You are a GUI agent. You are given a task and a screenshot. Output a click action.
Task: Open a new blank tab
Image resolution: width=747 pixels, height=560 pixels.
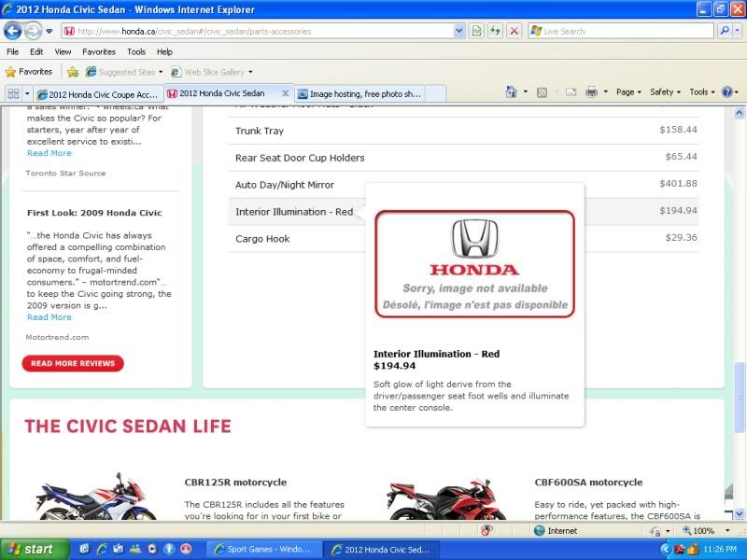coord(435,94)
